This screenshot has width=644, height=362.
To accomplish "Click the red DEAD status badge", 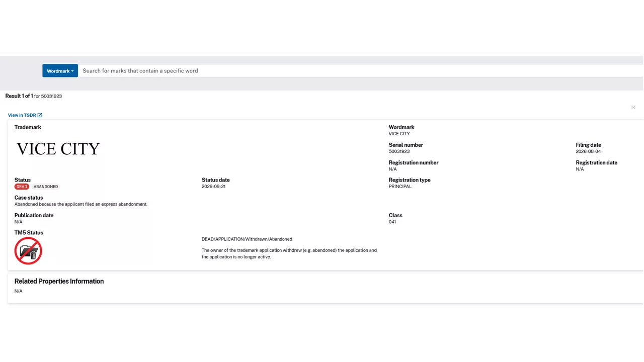I will click(x=22, y=187).
